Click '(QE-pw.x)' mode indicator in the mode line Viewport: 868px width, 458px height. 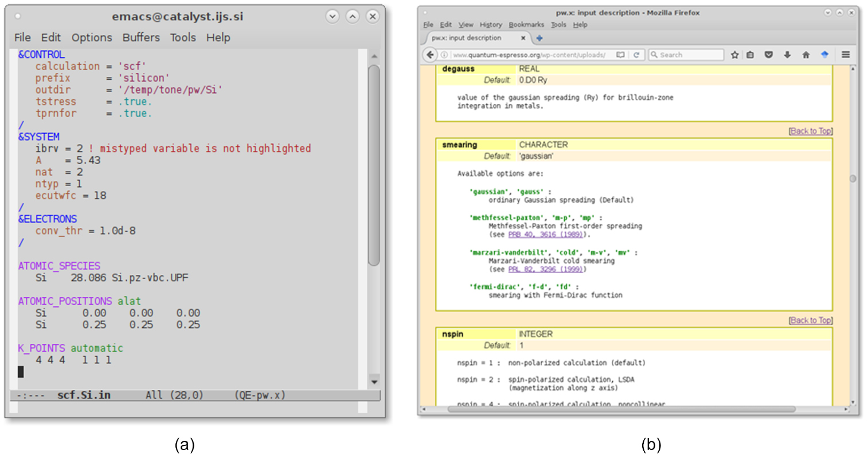click(x=260, y=395)
